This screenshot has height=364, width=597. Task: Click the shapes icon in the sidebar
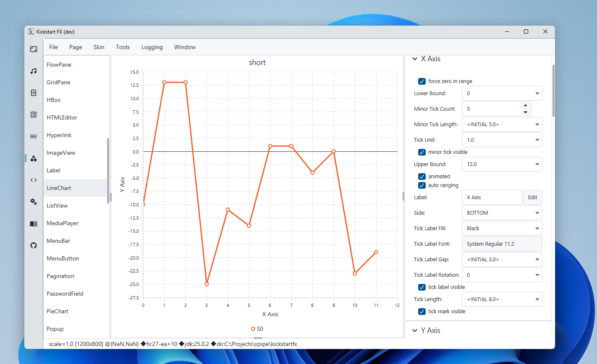click(34, 158)
